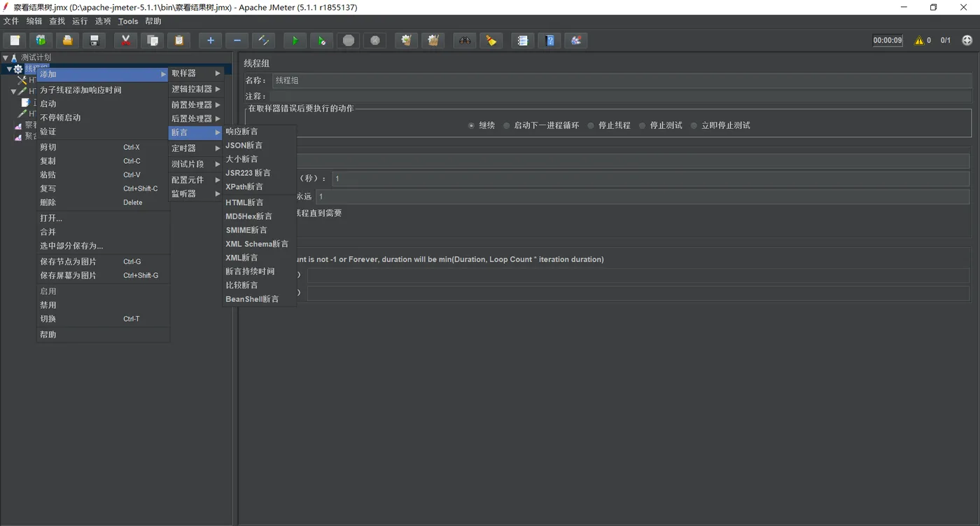
Task: Click the Toggle element enable icon
Action: pyautogui.click(x=264, y=41)
